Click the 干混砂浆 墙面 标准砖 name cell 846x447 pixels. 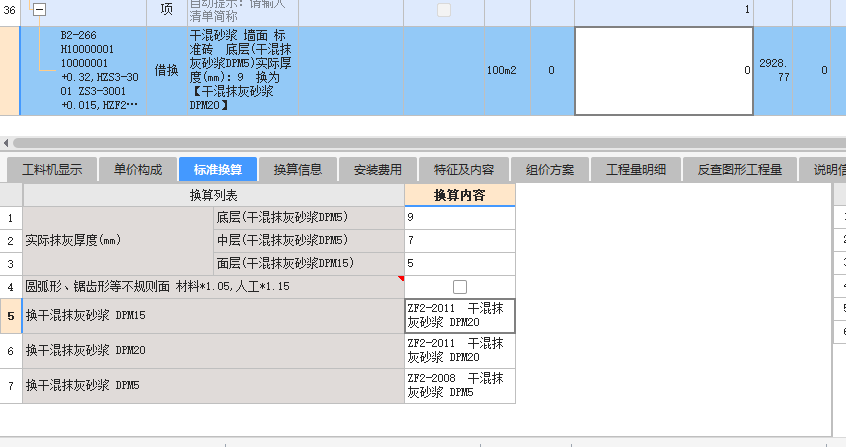[x=243, y=71]
